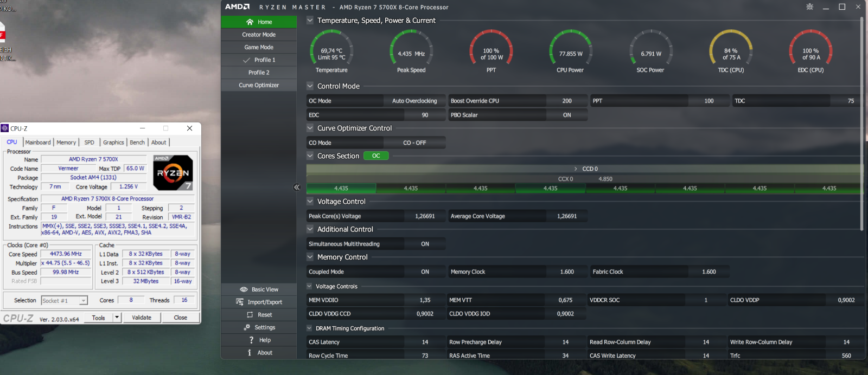Collapse Temperature, Speed, Power & Current section
Screen dimensions: 868x375
click(x=310, y=21)
